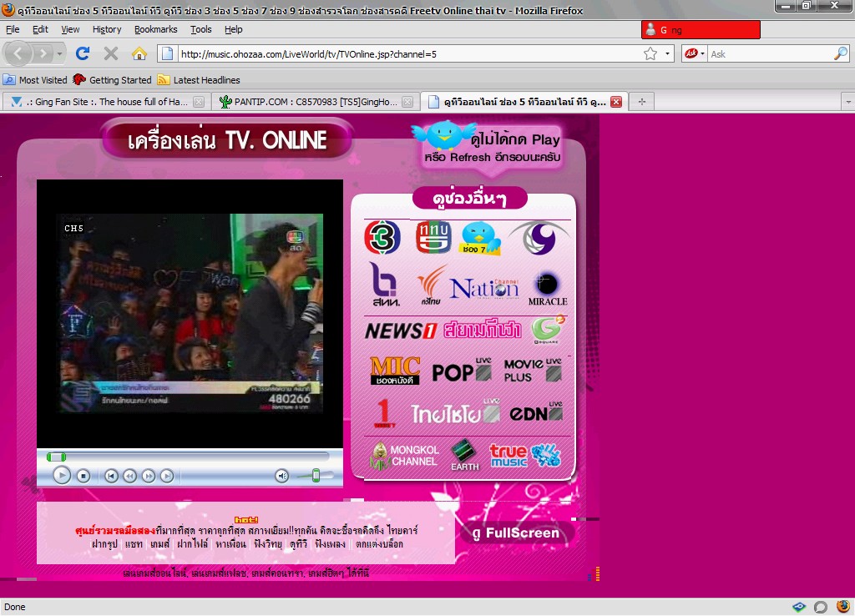Go forward with the Forward arrow button
Image resolution: width=855 pixels, height=616 pixels.
coord(43,53)
